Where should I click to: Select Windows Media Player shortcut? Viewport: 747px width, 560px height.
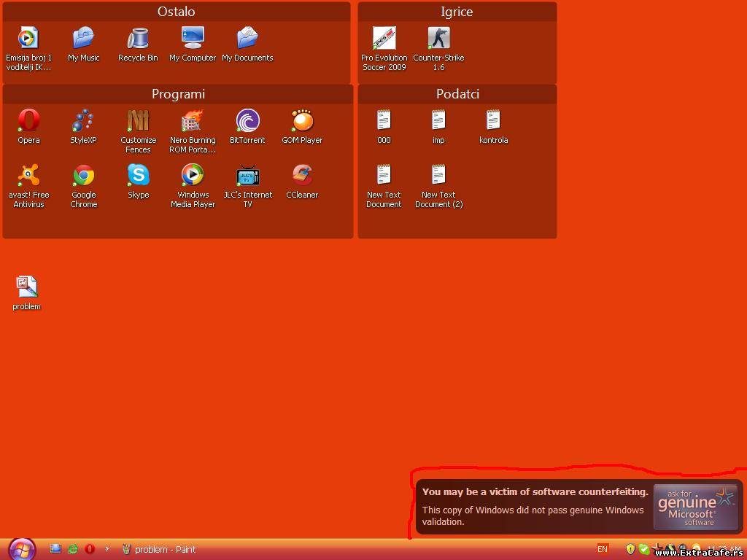[x=193, y=186]
